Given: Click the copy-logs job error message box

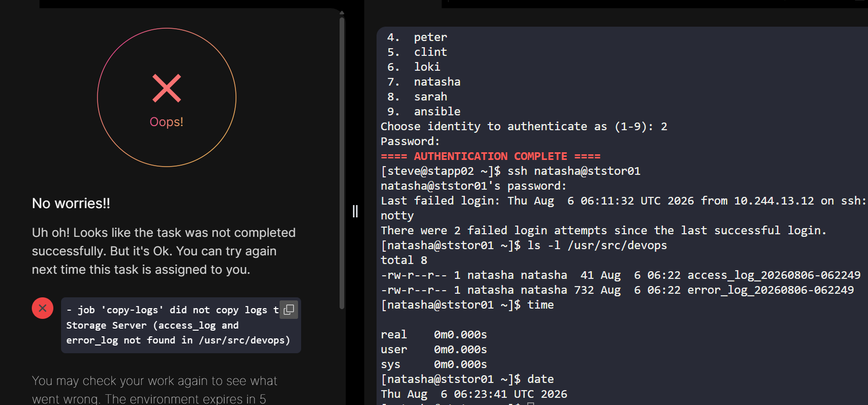Looking at the screenshot, I should 181,325.
